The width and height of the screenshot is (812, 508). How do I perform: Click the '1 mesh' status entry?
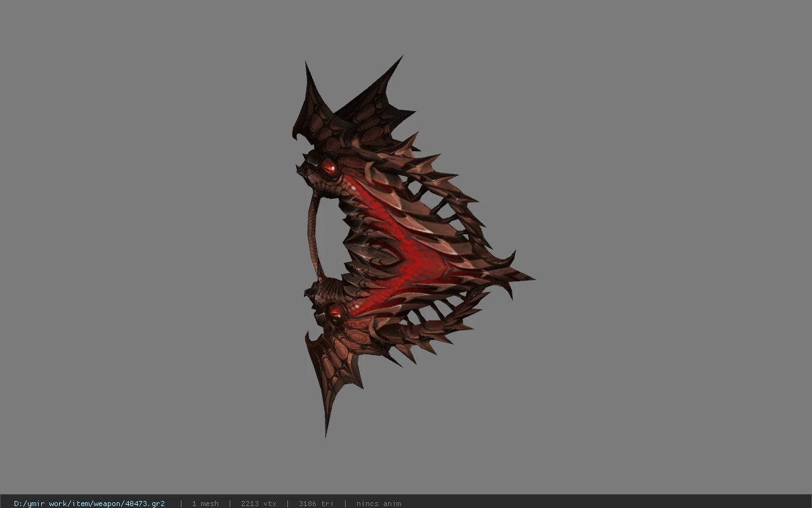point(205,504)
